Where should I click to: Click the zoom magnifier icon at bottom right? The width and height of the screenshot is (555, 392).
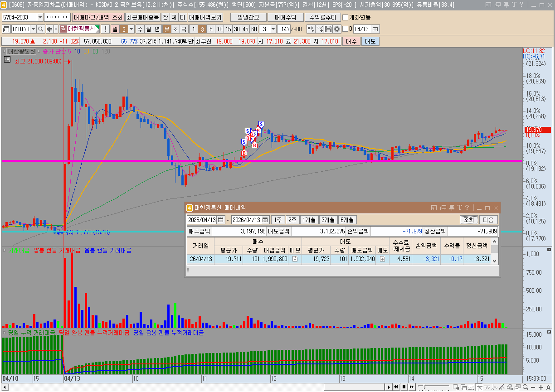pyautogui.click(x=525, y=387)
